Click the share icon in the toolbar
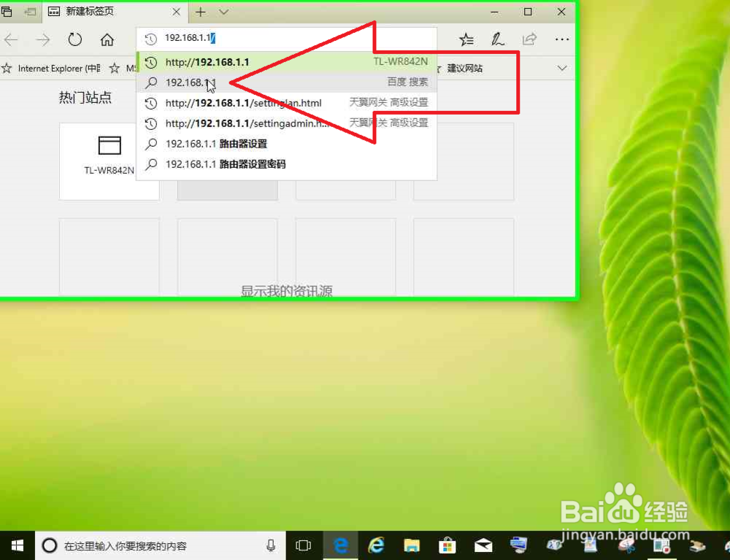The height and width of the screenshot is (560, 730). [x=529, y=39]
